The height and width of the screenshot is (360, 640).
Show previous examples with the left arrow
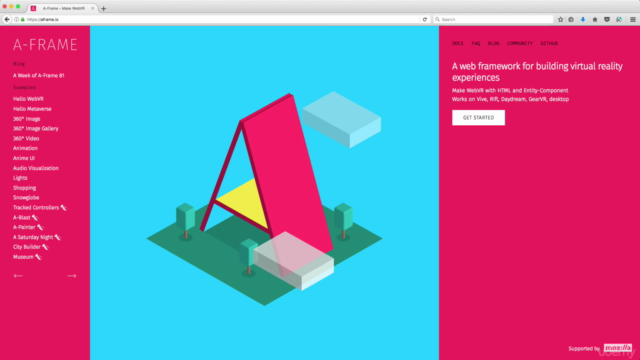[x=18, y=276]
